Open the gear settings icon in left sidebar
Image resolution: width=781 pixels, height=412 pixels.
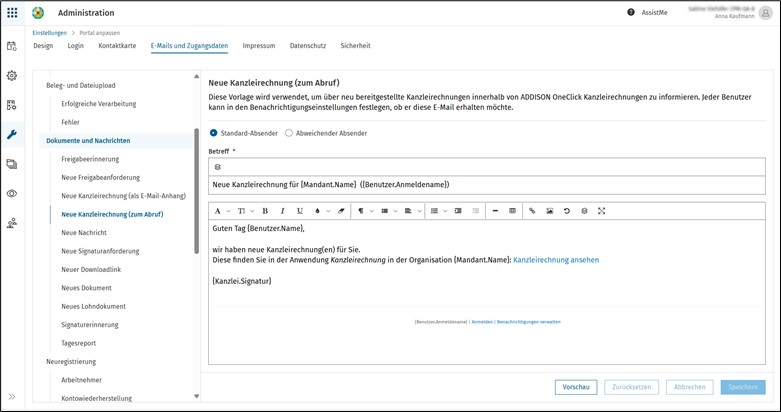coord(11,76)
